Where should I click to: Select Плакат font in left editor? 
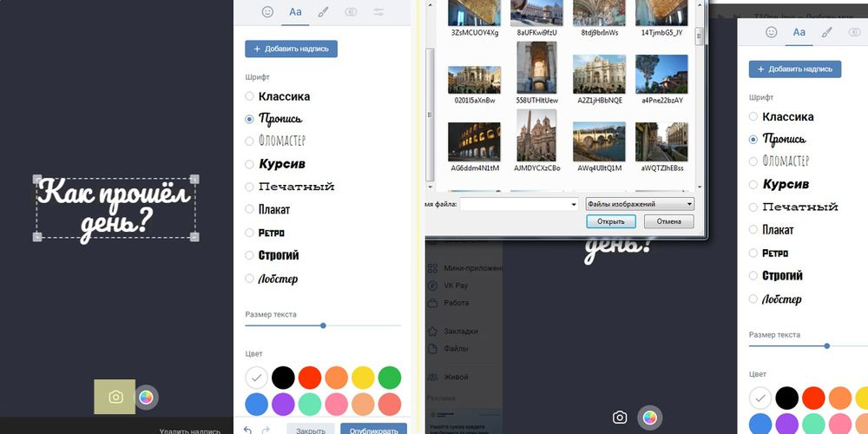click(x=267, y=209)
